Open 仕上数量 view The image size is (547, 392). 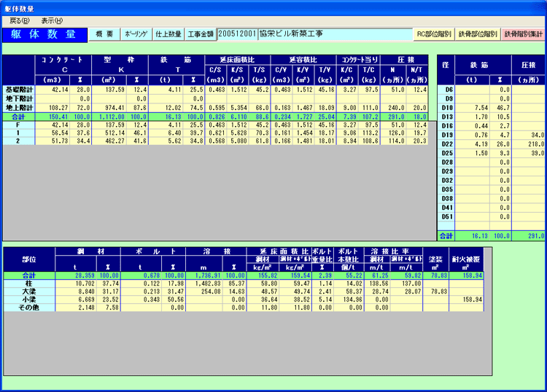pos(168,34)
